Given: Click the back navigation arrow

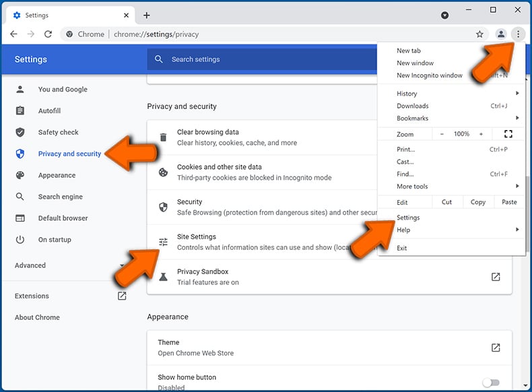Looking at the screenshot, I should click(x=14, y=34).
